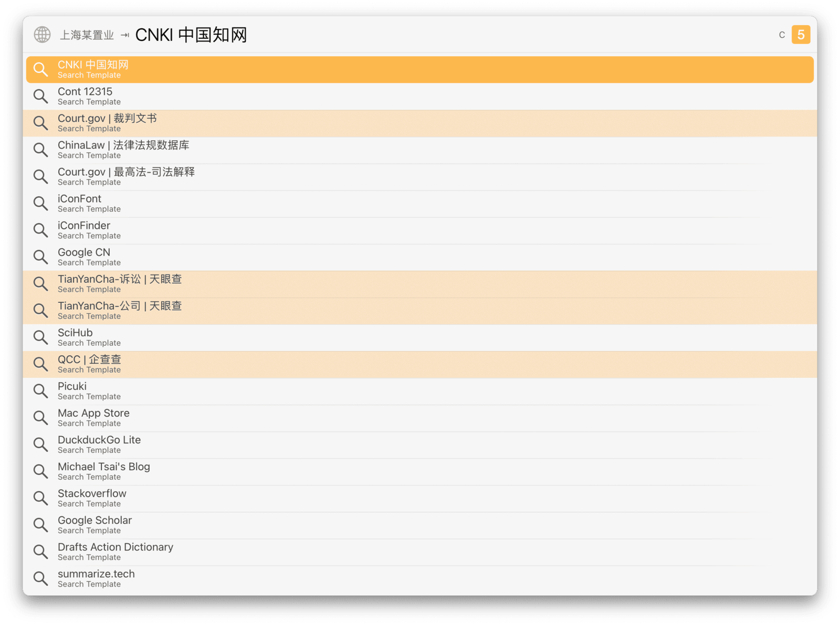Click magnifier icon beside Stackoverflow
Screen dimensions: 840x625
40,497
